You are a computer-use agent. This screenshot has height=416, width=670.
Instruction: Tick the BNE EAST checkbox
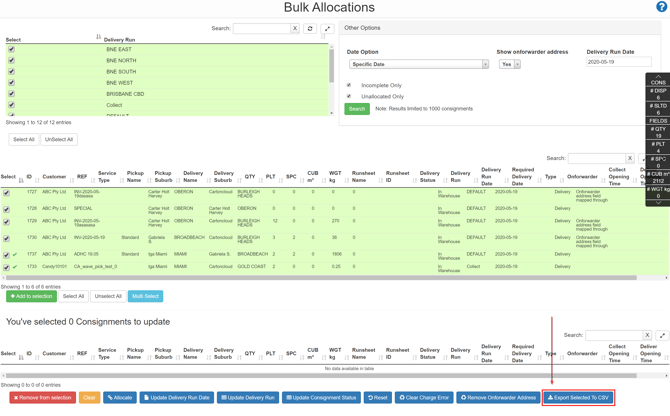[x=12, y=49]
